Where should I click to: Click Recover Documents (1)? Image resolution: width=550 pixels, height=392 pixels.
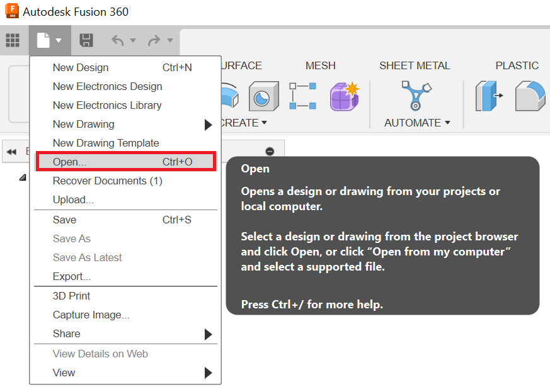[107, 181]
